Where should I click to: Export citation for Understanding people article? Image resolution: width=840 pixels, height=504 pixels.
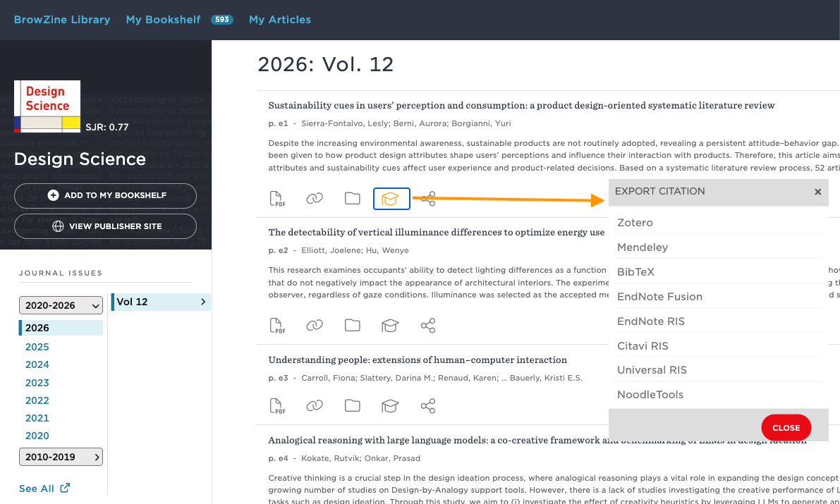point(390,406)
